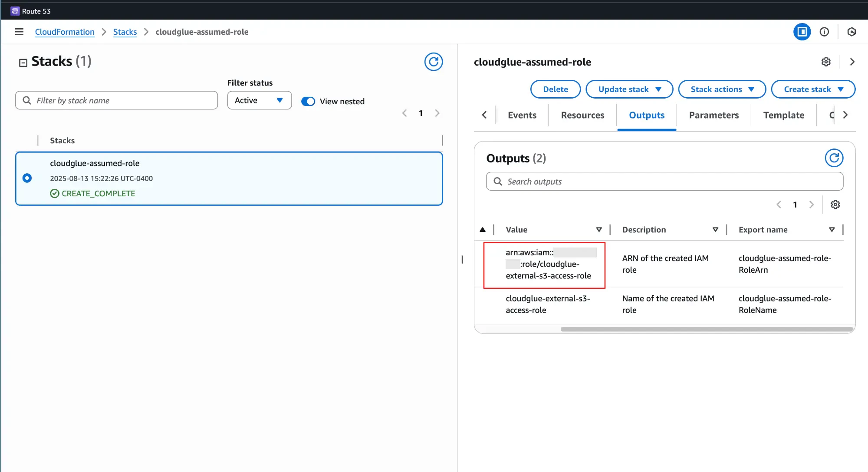The height and width of the screenshot is (472, 868).
Task: Select the Outputs tab
Action: pyautogui.click(x=647, y=115)
